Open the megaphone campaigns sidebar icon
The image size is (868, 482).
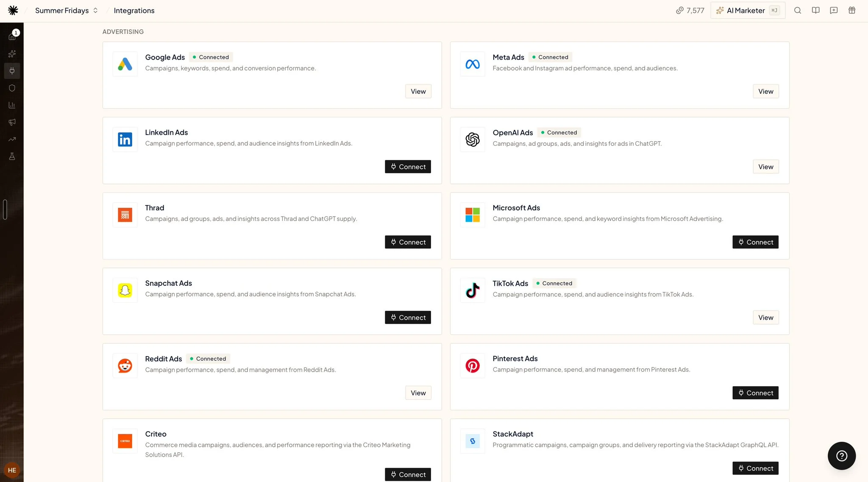[x=12, y=122]
